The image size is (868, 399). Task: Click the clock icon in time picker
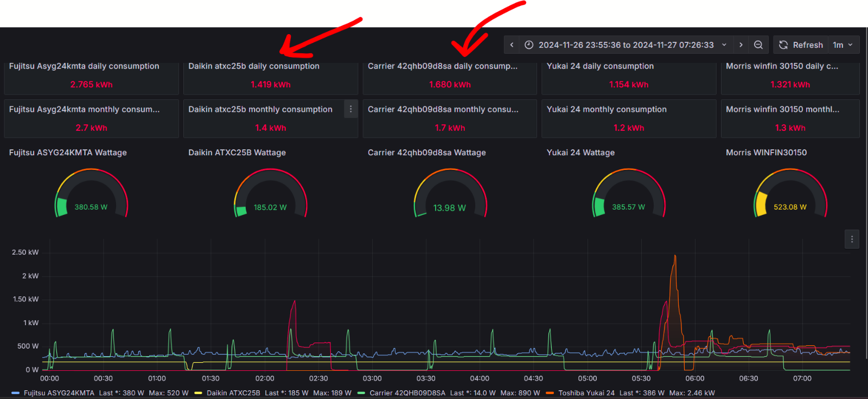[529, 45]
